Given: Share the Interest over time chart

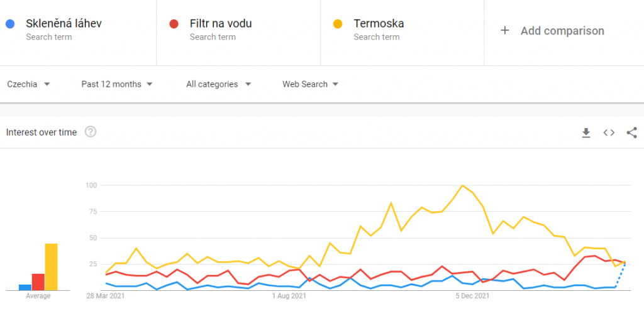Looking at the screenshot, I should coord(631,133).
